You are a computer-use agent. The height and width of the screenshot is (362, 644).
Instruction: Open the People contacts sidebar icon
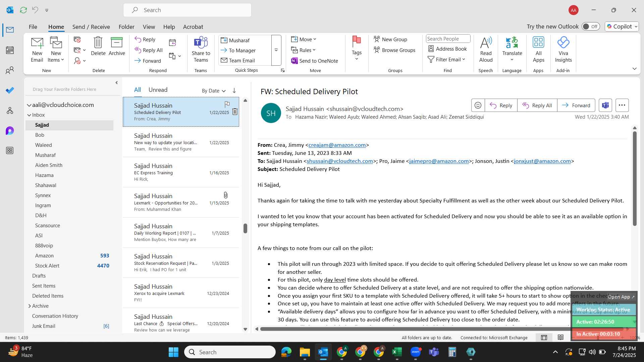click(x=10, y=70)
